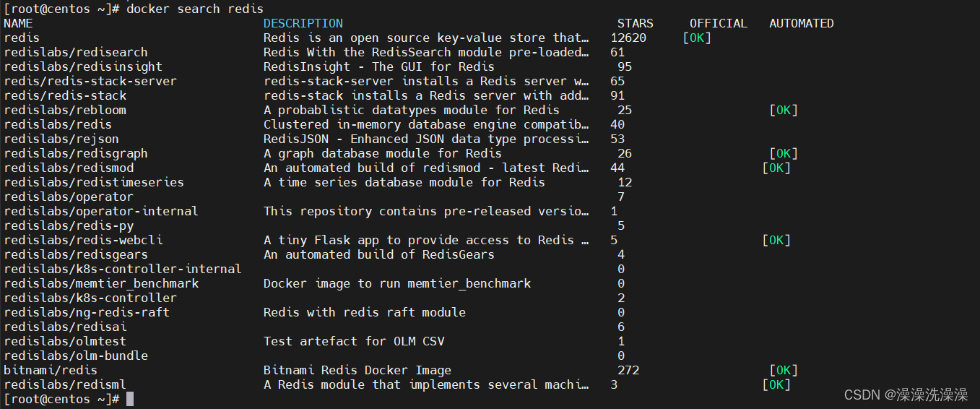Select the 95 stars value for redisinsight
The height and width of the screenshot is (409, 980).
[x=625, y=66]
